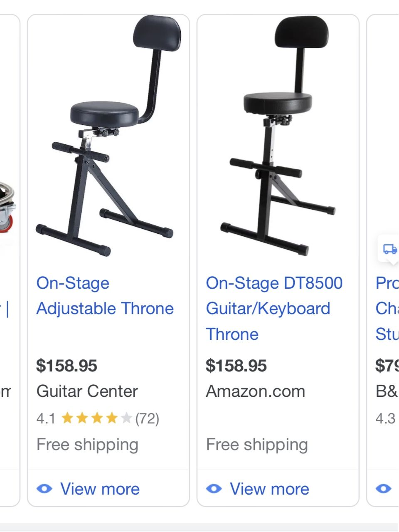Click the delivery truck icon badge
This screenshot has height=532, width=399.
389,249
